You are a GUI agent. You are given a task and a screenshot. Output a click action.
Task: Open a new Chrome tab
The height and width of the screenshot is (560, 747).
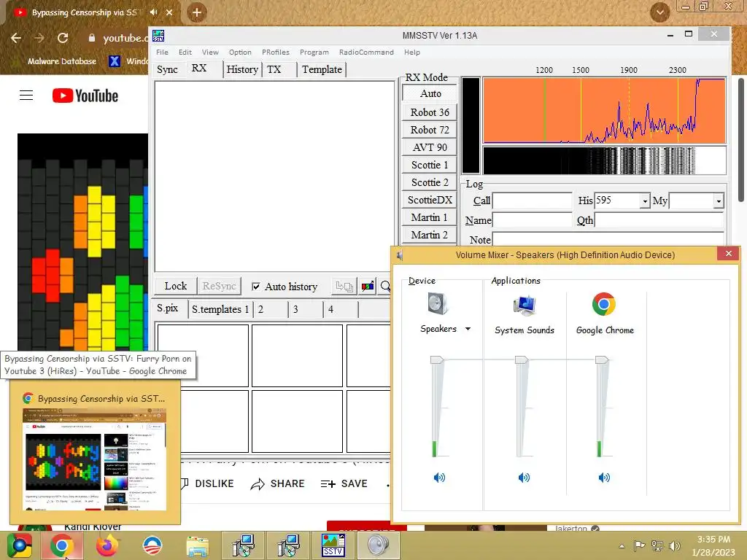point(197,12)
